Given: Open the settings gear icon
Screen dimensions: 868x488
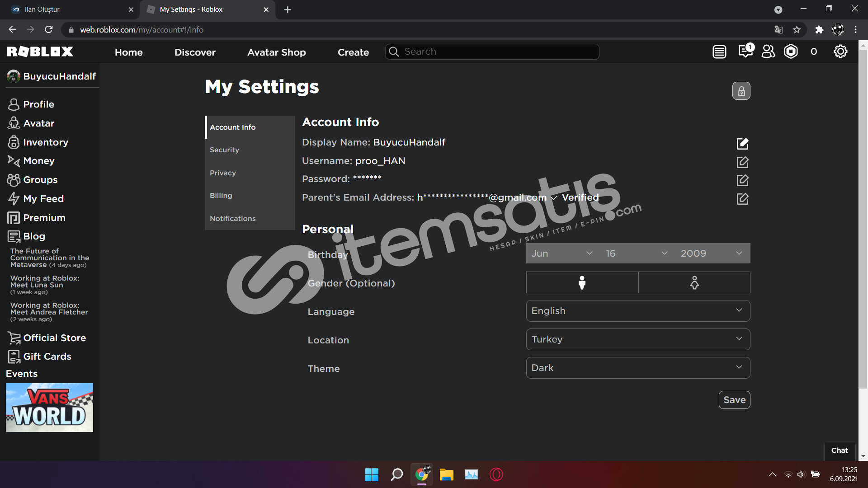Looking at the screenshot, I should [x=840, y=52].
